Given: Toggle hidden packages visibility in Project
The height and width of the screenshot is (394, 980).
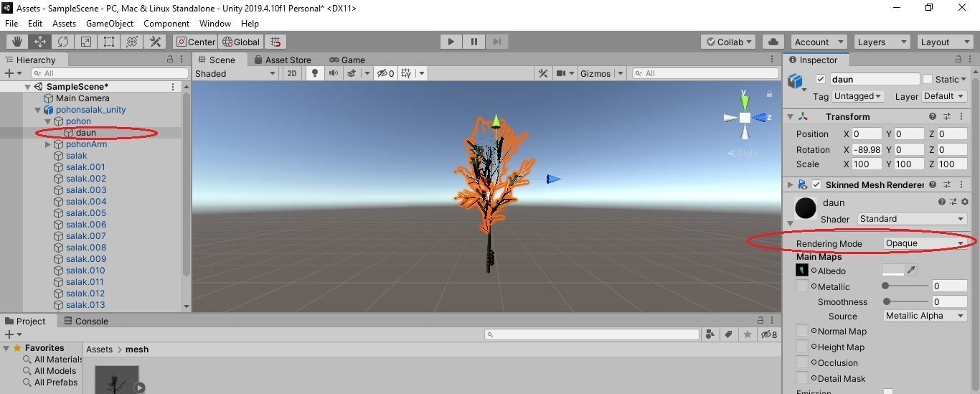Looking at the screenshot, I should [x=769, y=334].
